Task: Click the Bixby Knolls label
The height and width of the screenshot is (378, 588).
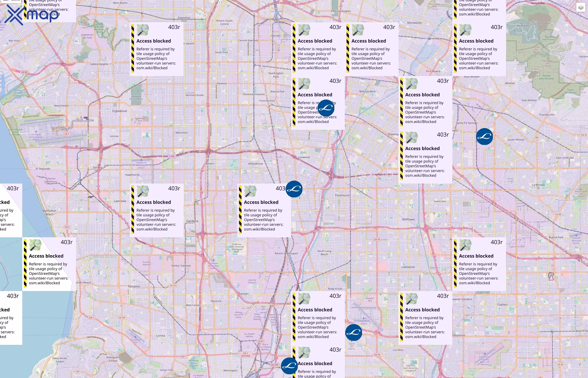Action: [x=335, y=289]
